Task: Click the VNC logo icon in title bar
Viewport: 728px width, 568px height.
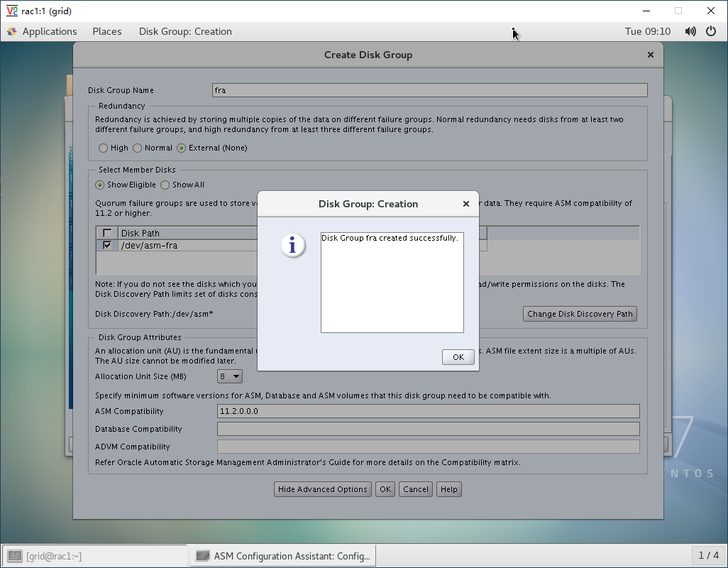Action: tap(12, 11)
